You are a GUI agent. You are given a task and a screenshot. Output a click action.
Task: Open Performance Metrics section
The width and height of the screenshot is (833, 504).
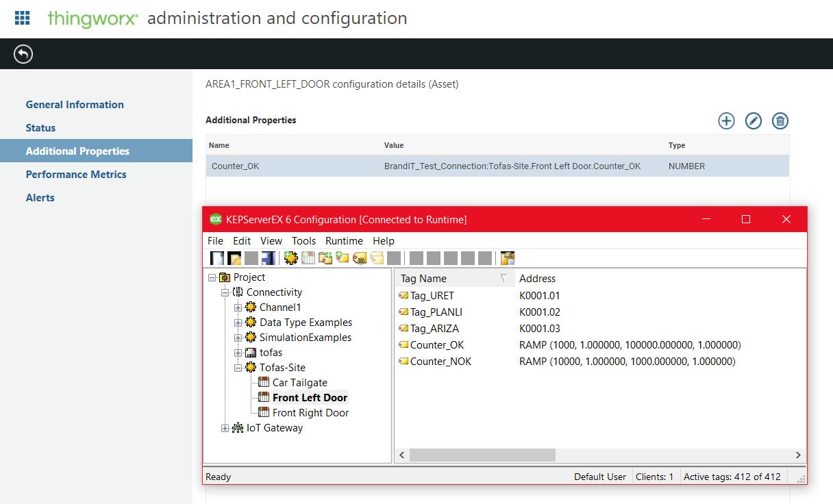click(x=76, y=175)
